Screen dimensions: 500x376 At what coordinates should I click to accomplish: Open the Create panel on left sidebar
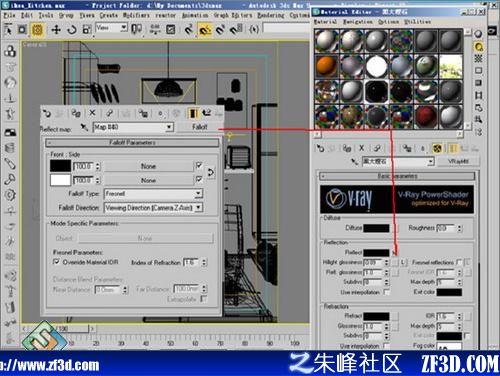tap(10, 51)
